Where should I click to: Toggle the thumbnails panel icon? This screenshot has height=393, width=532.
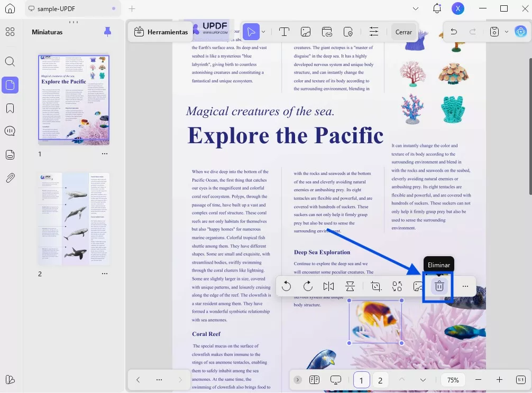point(10,85)
